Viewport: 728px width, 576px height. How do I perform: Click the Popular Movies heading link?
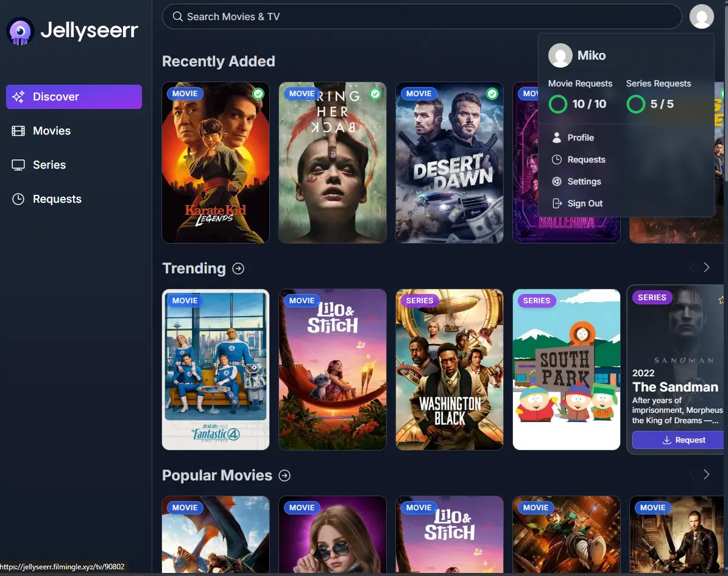[x=217, y=476]
